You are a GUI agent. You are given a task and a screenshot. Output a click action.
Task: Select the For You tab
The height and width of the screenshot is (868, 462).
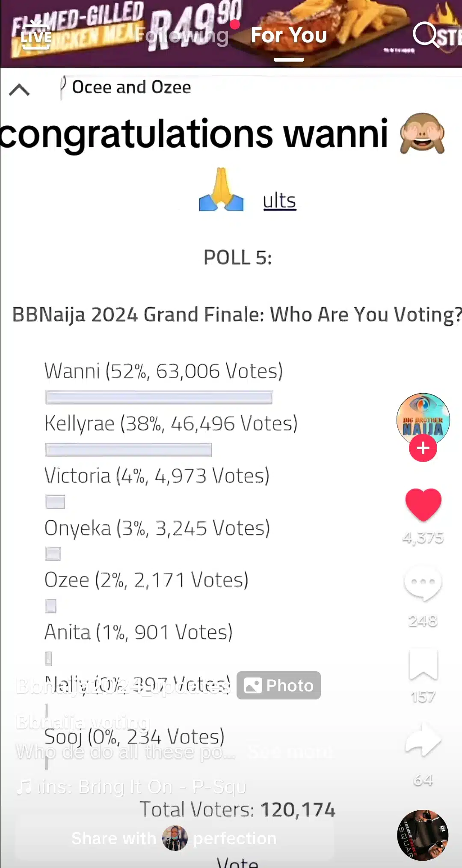pyautogui.click(x=289, y=36)
